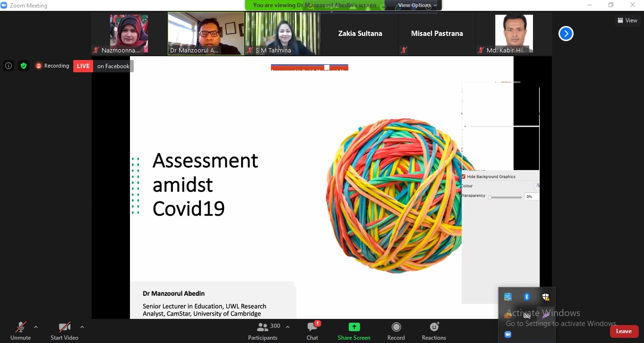Click the Unmute microphone icon
This screenshot has width=644, height=343.
20,327
